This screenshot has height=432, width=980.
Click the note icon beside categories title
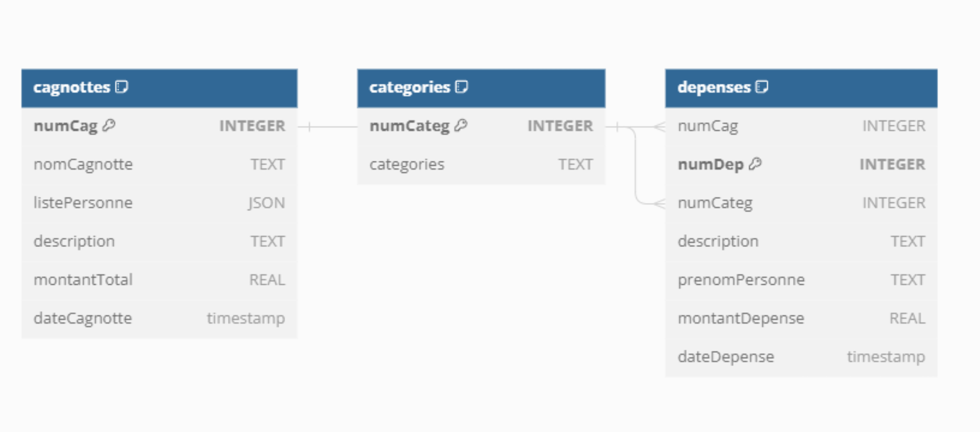[x=461, y=87]
